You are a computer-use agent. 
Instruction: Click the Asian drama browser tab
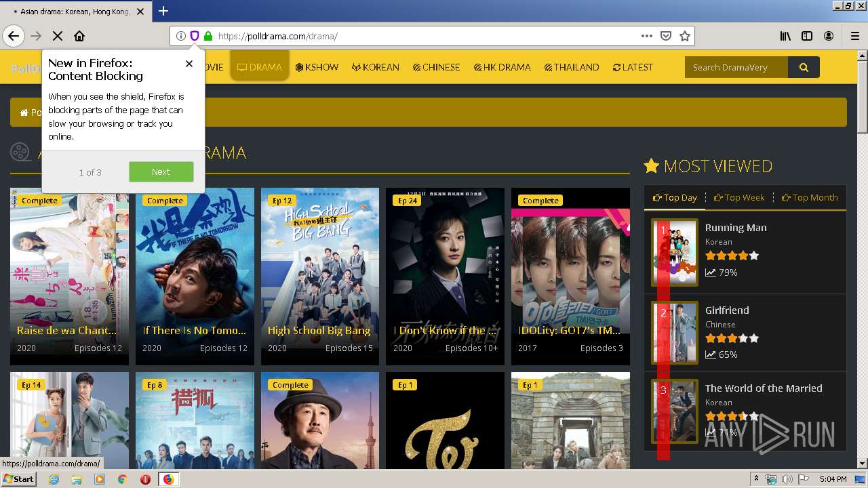[x=75, y=12]
